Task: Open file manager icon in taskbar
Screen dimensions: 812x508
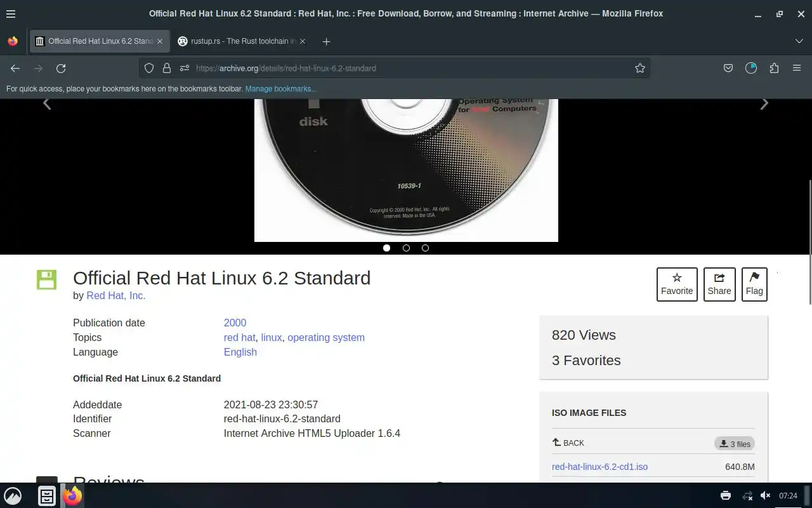Action: pos(47,496)
